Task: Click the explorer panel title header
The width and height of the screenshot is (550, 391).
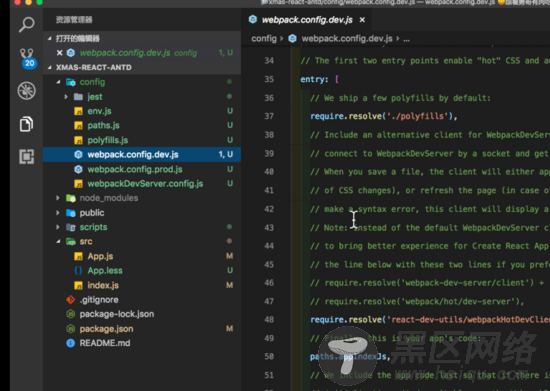Action: tap(74, 20)
